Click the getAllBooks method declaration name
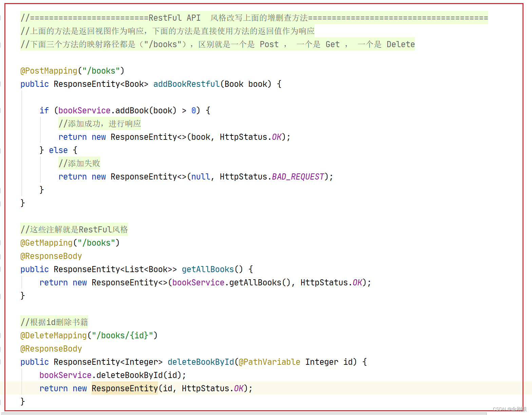 click(x=208, y=269)
